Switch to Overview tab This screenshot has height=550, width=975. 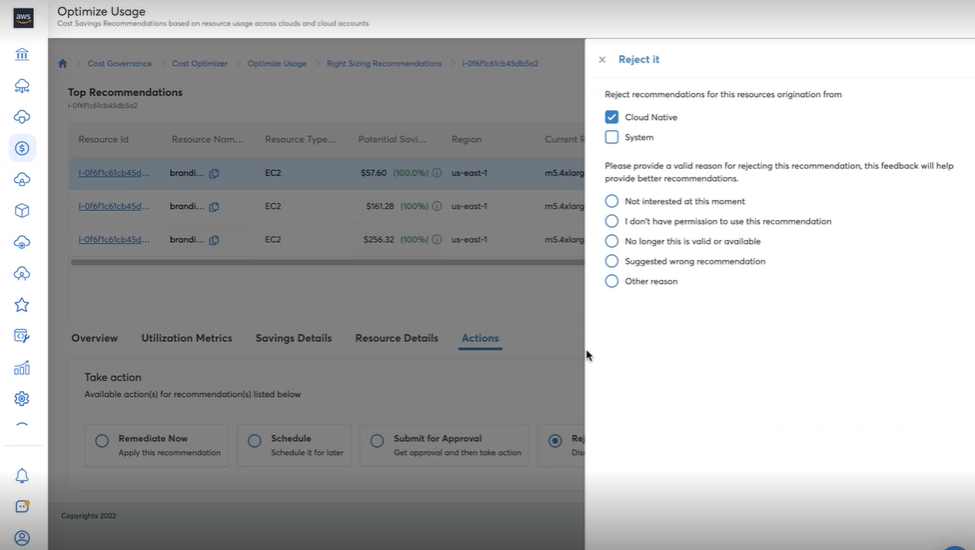(95, 338)
